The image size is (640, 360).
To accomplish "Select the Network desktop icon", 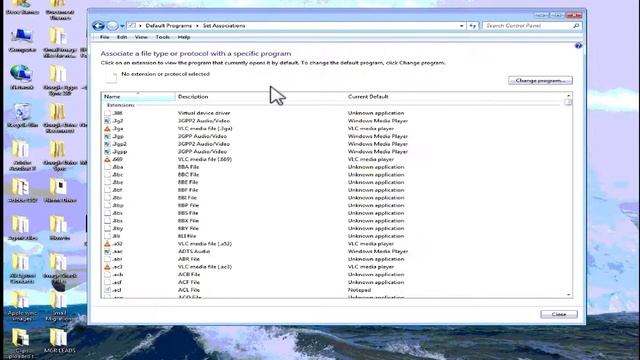I will point(22,78).
